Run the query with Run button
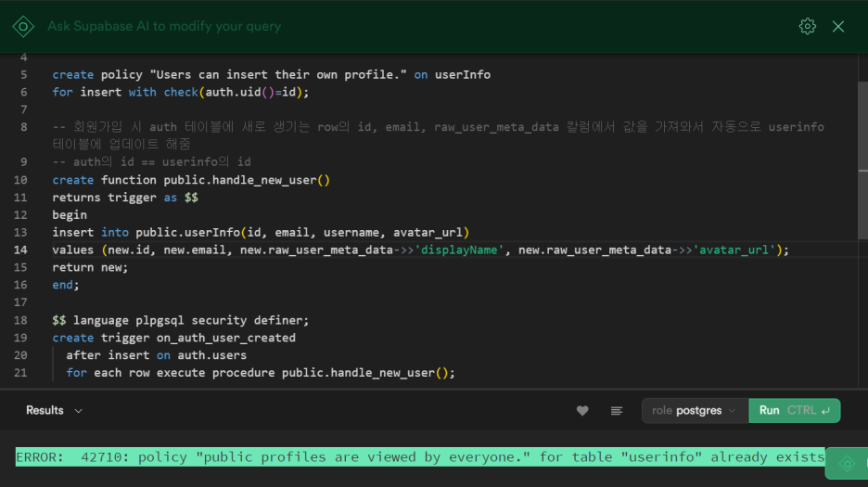 coord(795,411)
